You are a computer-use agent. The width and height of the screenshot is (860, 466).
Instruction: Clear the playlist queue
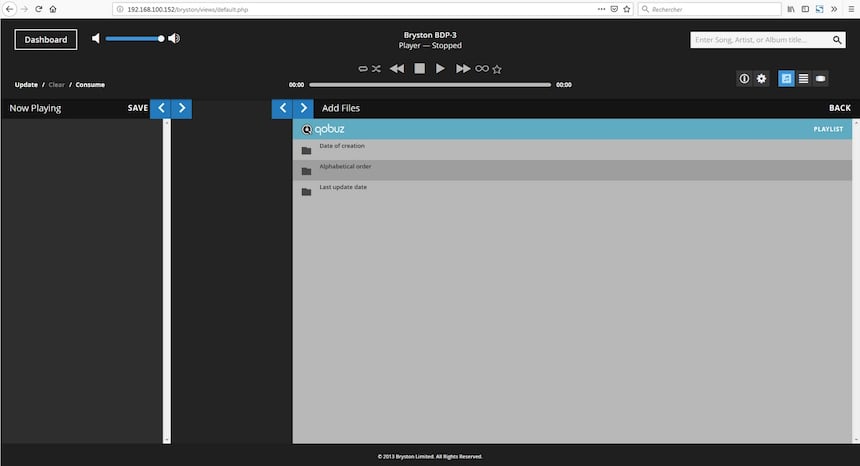pos(56,84)
